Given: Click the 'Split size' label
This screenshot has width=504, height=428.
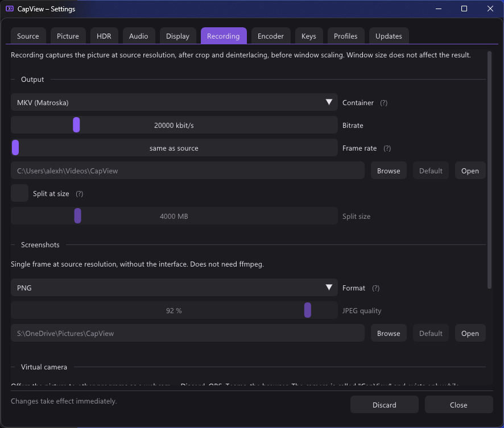Looking at the screenshot, I should (x=356, y=217).
